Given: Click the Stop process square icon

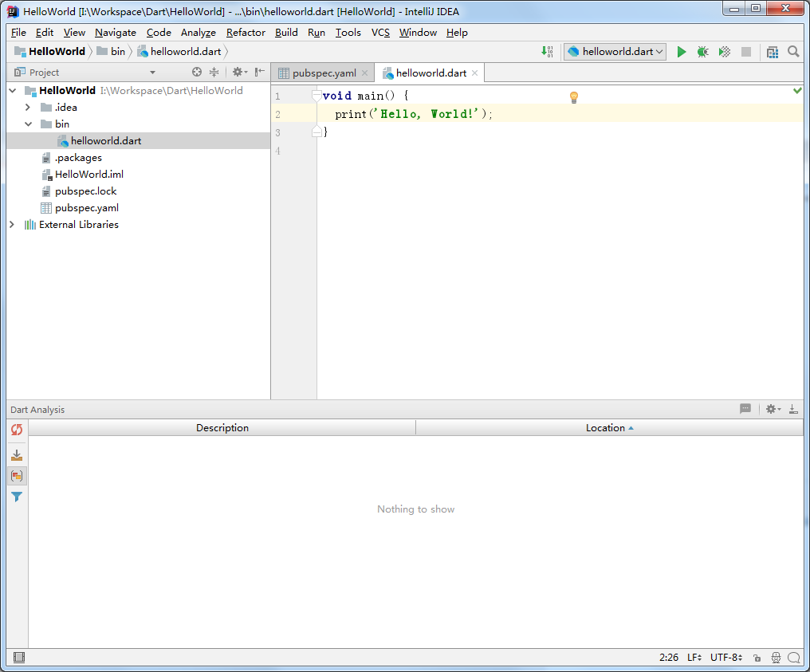Looking at the screenshot, I should [746, 52].
